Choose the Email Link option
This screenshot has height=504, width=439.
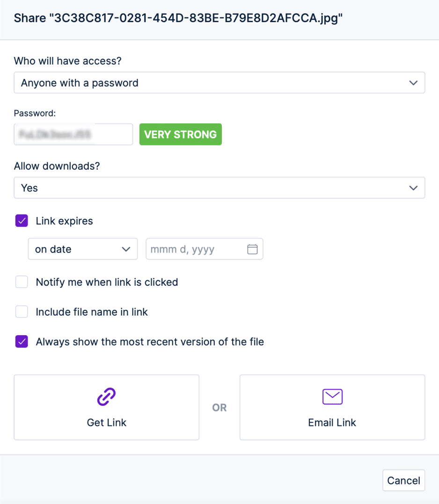[x=332, y=407]
